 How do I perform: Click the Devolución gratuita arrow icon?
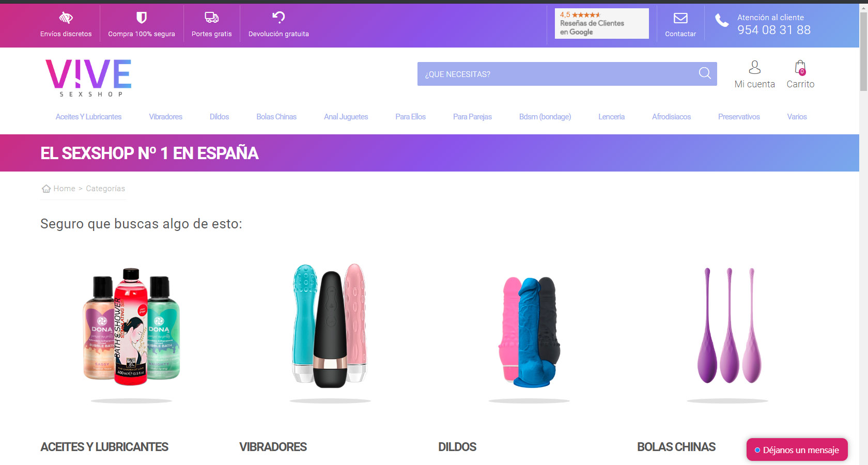(278, 18)
